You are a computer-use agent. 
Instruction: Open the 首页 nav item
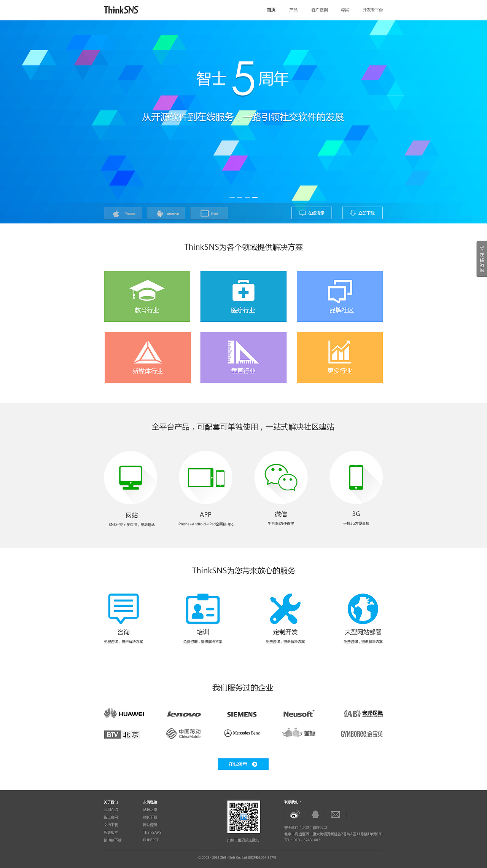[271, 10]
